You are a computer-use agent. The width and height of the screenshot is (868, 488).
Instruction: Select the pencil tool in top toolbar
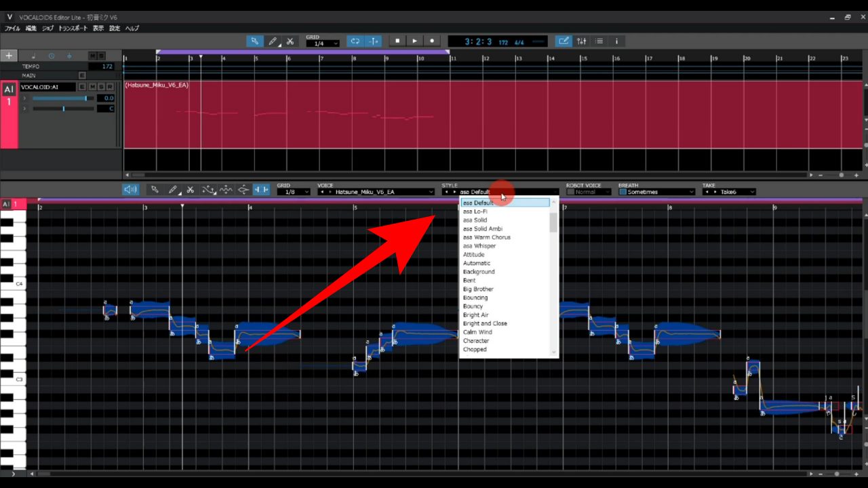coord(272,41)
